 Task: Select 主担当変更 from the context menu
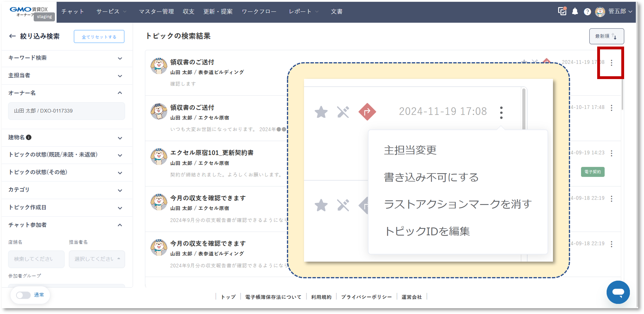tap(410, 150)
